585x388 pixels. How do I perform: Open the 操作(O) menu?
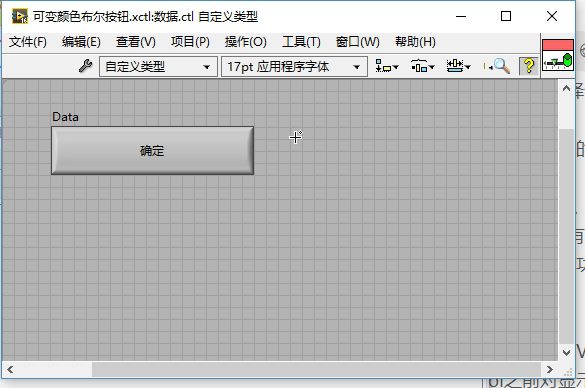click(x=245, y=42)
